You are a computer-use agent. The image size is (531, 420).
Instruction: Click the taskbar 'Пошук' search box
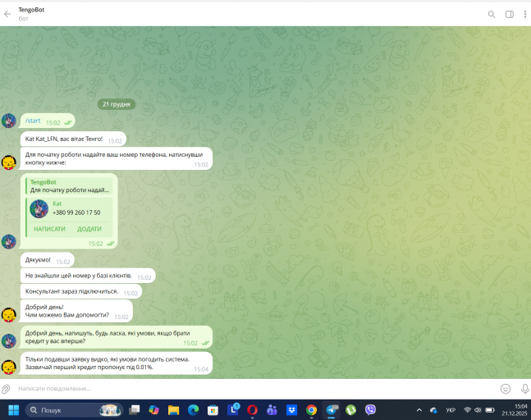[x=74, y=410]
